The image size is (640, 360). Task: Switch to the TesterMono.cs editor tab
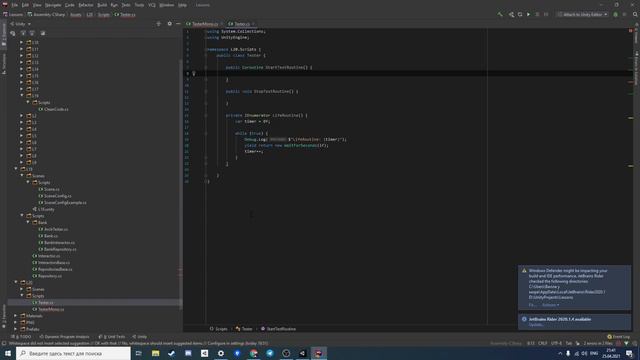(205, 24)
